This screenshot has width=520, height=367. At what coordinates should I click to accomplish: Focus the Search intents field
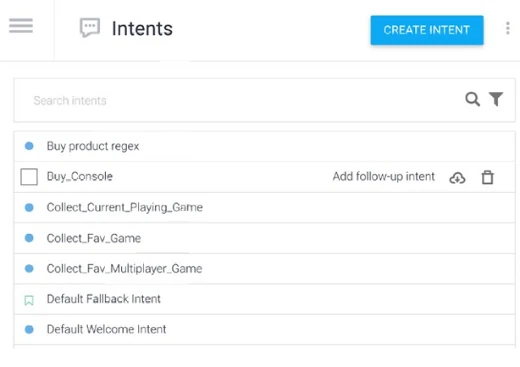click(x=240, y=100)
